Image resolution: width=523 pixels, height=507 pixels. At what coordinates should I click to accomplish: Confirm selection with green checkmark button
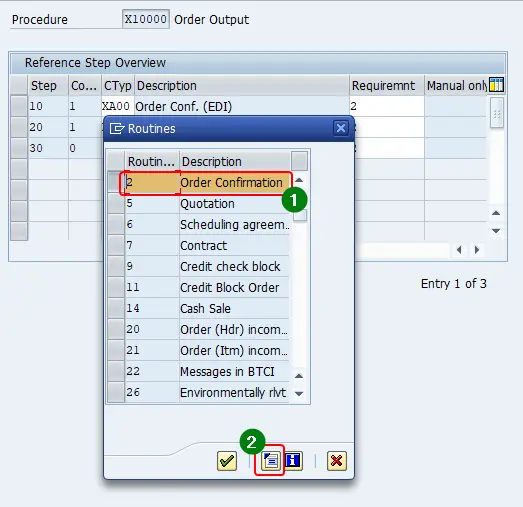(227, 461)
